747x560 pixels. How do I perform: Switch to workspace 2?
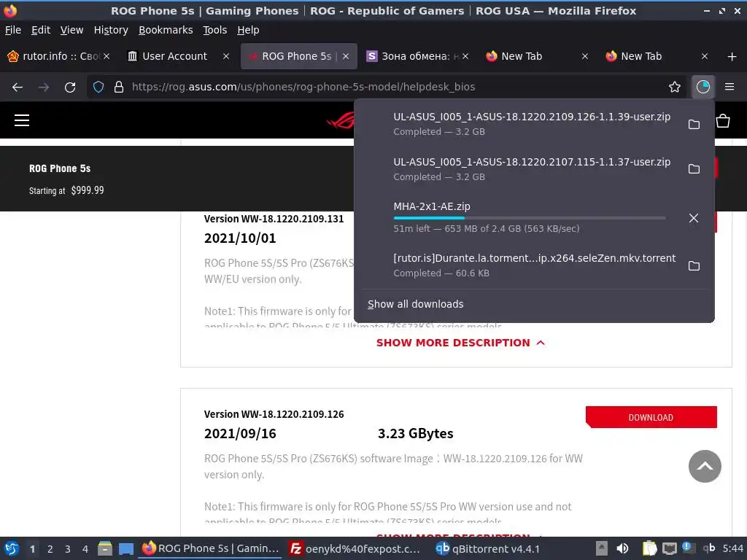click(x=50, y=549)
